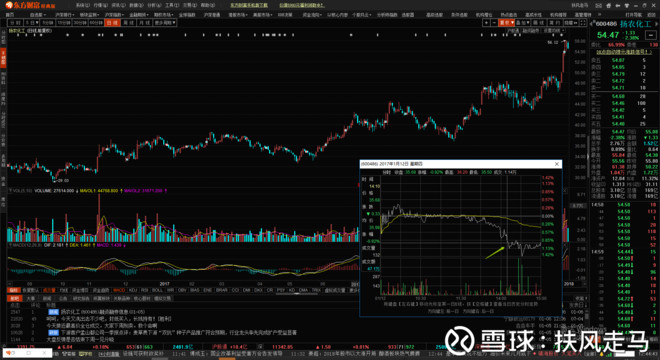Click the 东方财富系统版下载 link

coord(249,5)
